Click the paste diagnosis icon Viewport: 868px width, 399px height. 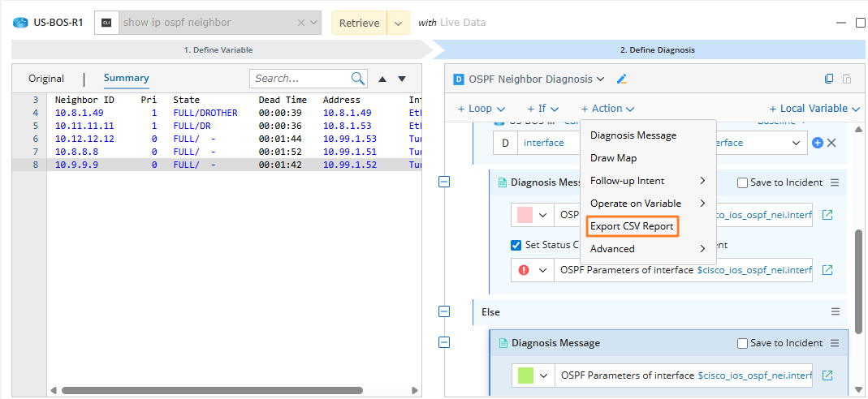[847, 79]
